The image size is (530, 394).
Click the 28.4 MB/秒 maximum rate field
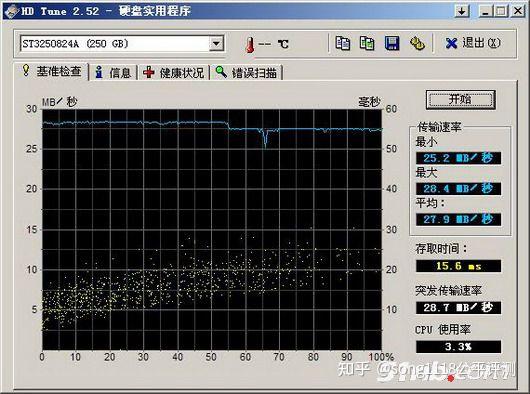click(458, 189)
